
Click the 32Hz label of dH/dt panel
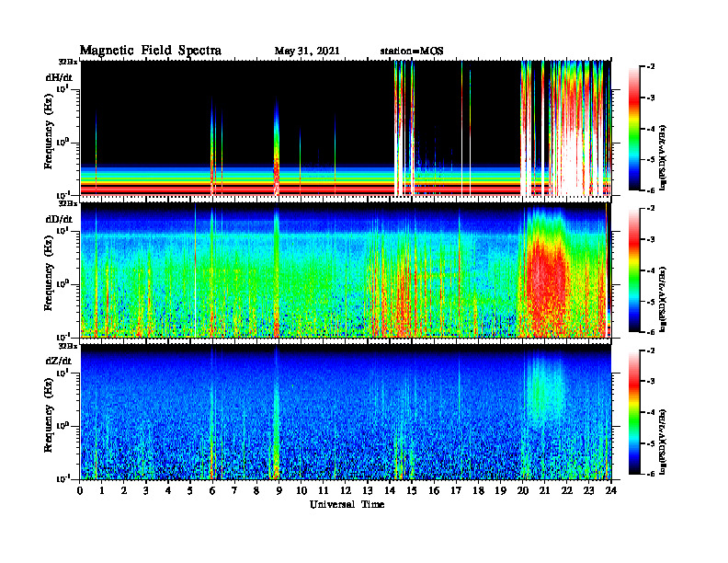click(68, 62)
